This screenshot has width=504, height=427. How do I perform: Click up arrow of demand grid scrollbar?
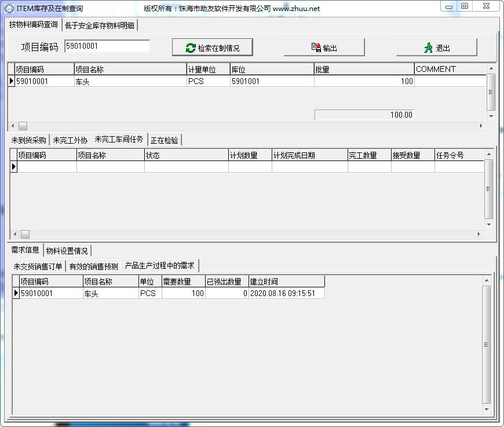pyautogui.click(x=487, y=280)
